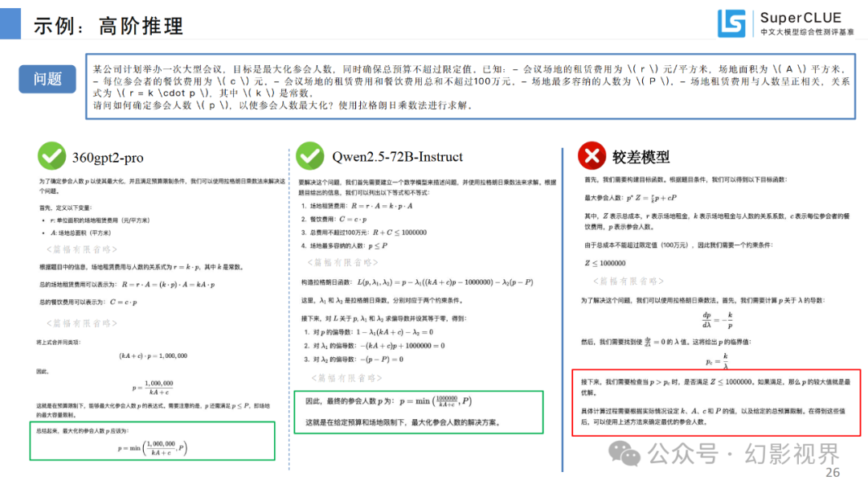The image size is (868, 489).
Task: Select the slide title 示例:高阶推理
Action: pyautogui.click(x=108, y=26)
